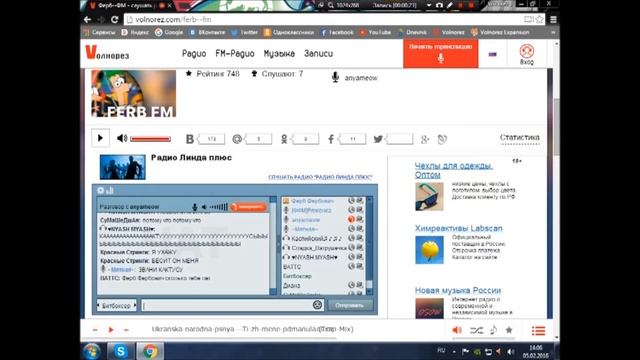This screenshot has height=360, width=640.
Task: Toggle shuffle in bottom player
Action: [x=476, y=330]
